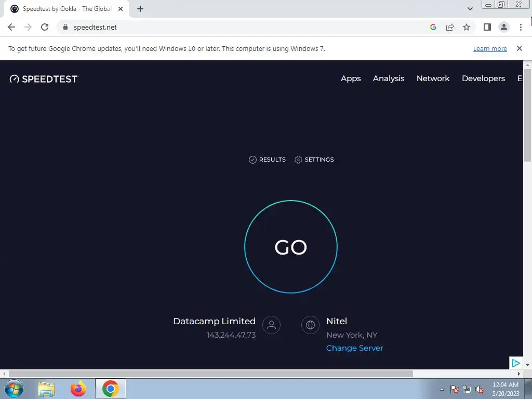Viewport: 532px width, 399px height.
Task: Open the Chrome profile avatar
Action: 504,27
